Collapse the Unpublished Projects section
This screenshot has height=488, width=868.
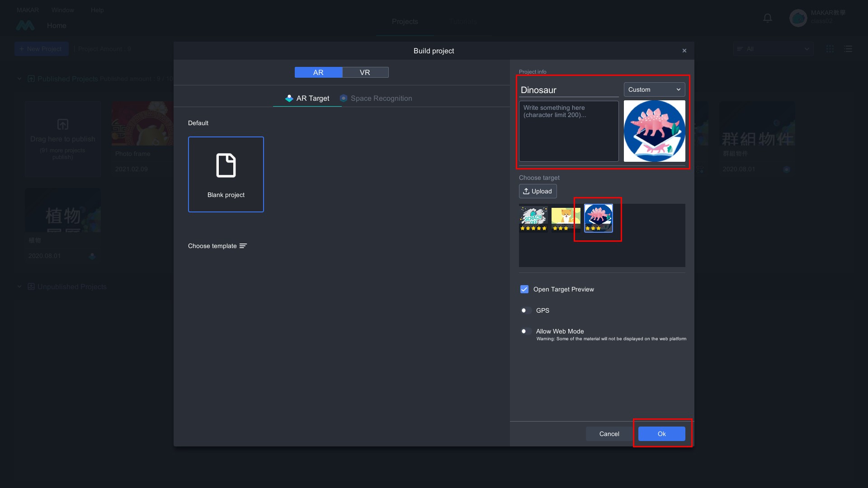[19, 286]
